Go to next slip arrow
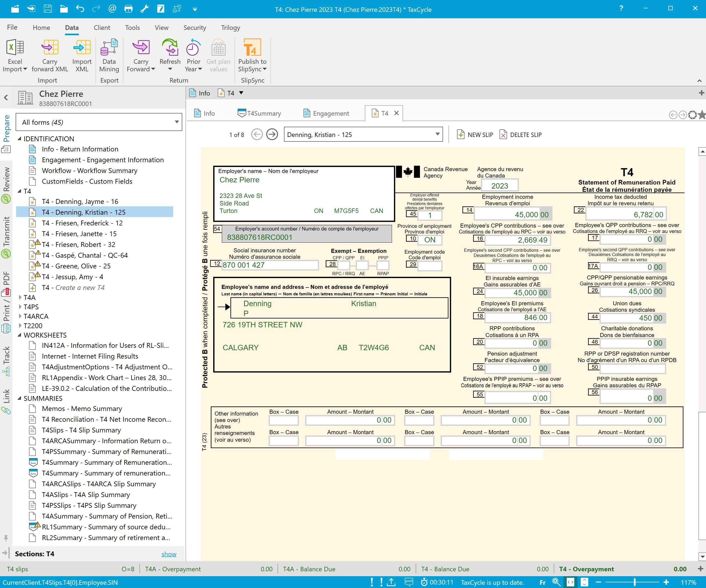Viewport: 706px width, 588px height. (272, 134)
